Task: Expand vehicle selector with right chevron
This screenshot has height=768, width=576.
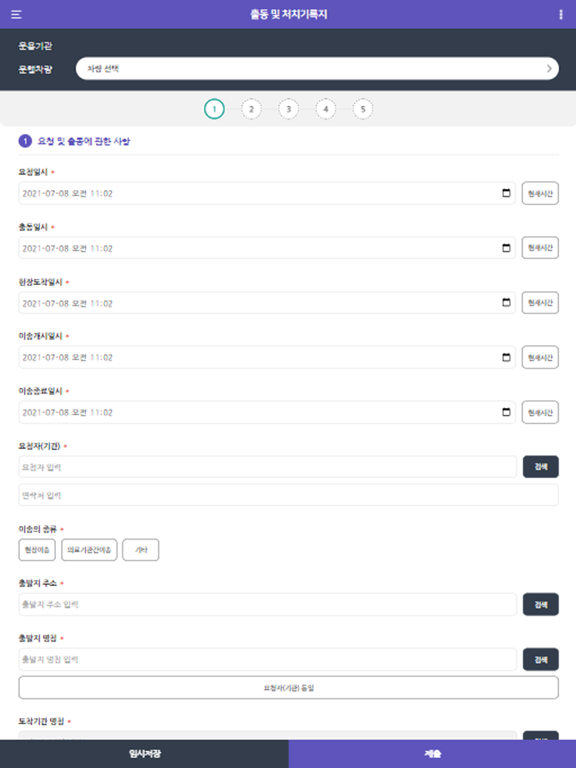Action: point(549,69)
